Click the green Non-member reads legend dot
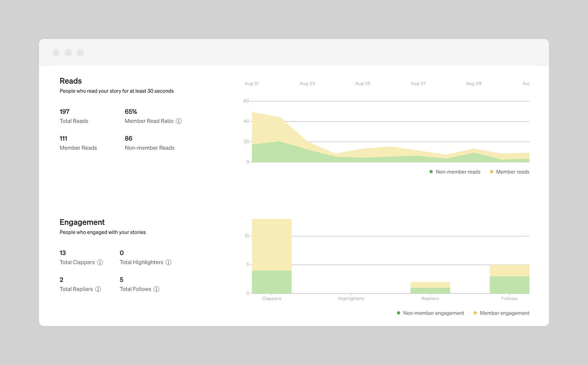 pyautogui.click(x=431, y=172)
